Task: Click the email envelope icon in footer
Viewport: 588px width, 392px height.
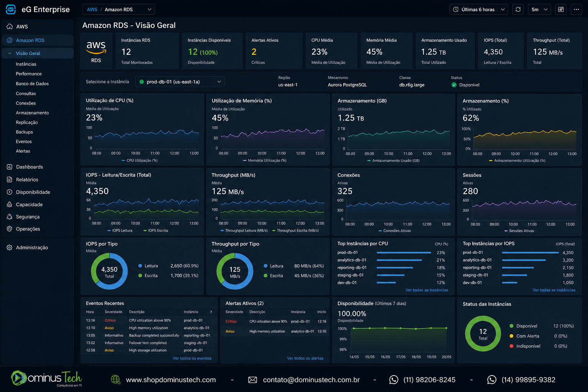Action: pos(252,380)
